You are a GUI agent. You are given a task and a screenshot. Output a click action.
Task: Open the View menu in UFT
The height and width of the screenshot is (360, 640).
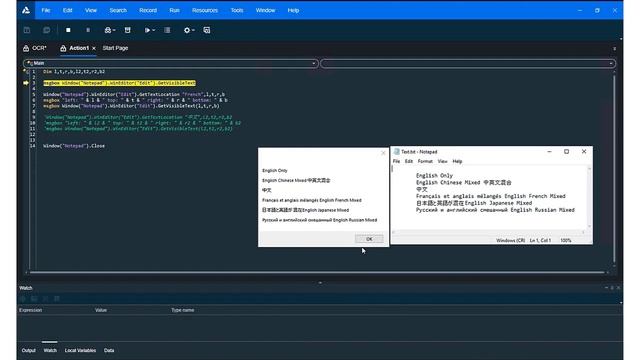coord(91,10)
